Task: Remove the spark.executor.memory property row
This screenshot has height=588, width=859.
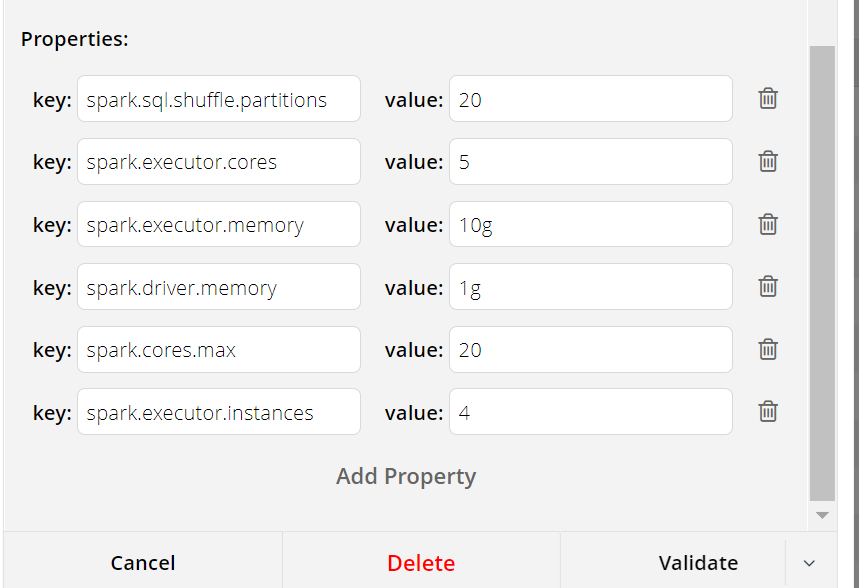Action: 767,224
